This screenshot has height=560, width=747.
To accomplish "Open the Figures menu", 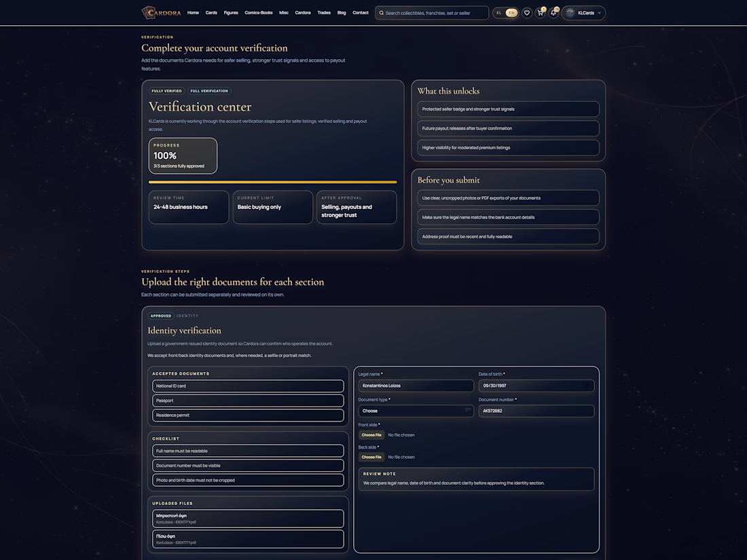I will 231,13.
